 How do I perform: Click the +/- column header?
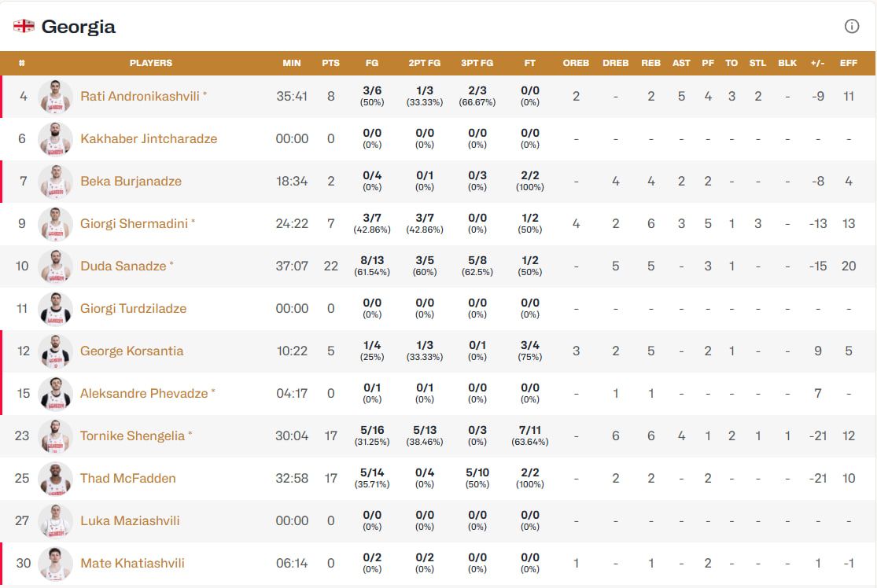pyautogui.click(x=817, y=63)
